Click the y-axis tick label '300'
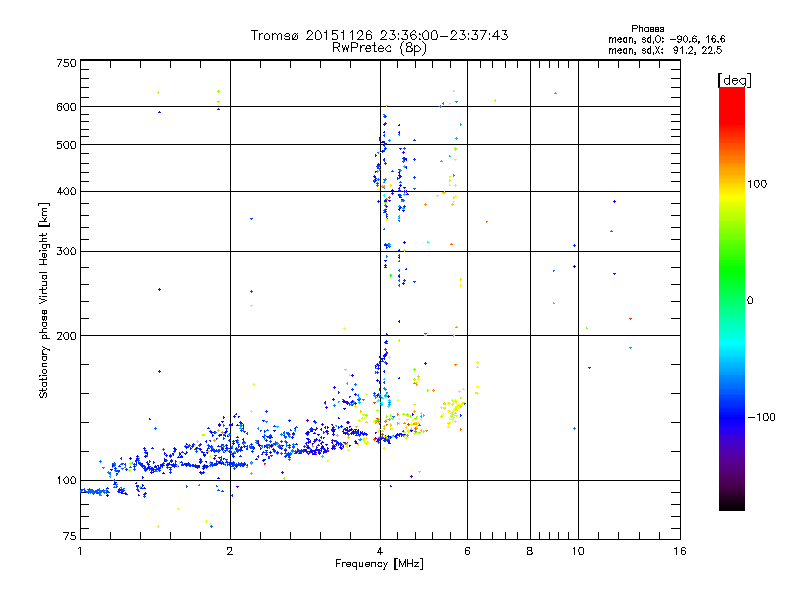This screenshot has height=600, width=800. point(66,252)
